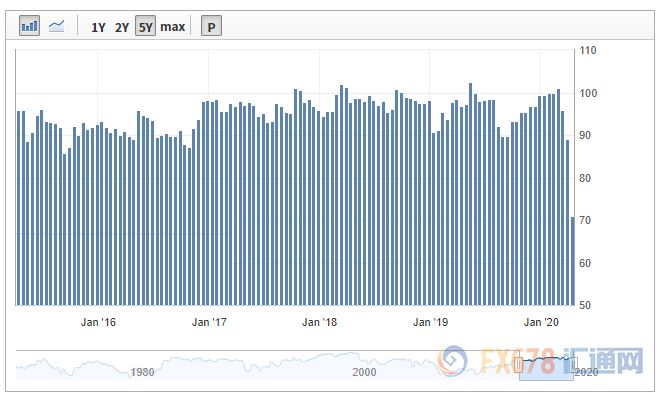This screenshot has width=661, height=397.
Task: Select the 1Y time range
Action: click(98, 27)
